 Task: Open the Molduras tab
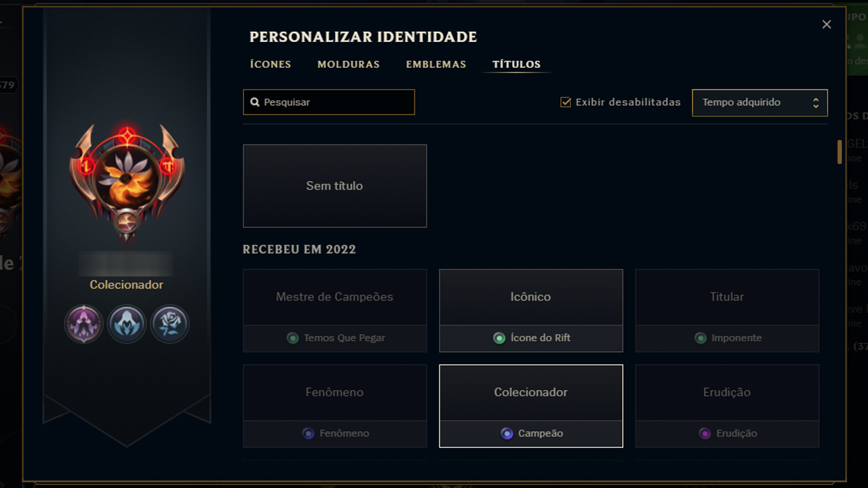coord(349,64)
